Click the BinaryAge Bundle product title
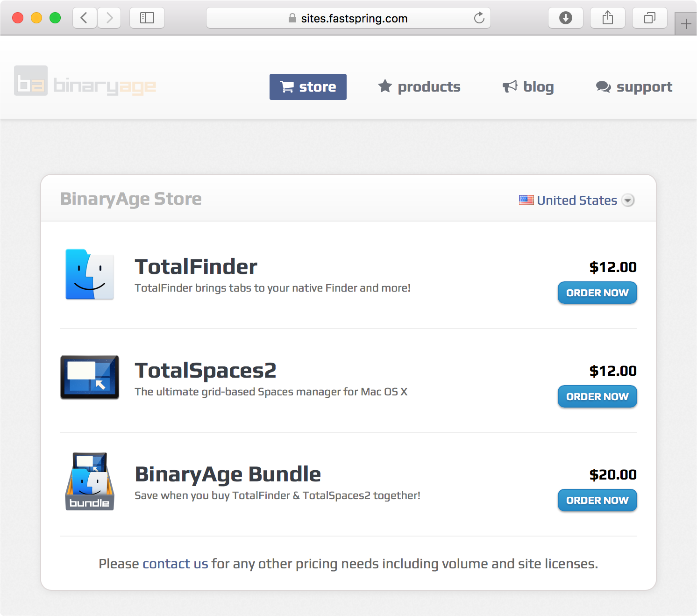 tap(228, 474)
